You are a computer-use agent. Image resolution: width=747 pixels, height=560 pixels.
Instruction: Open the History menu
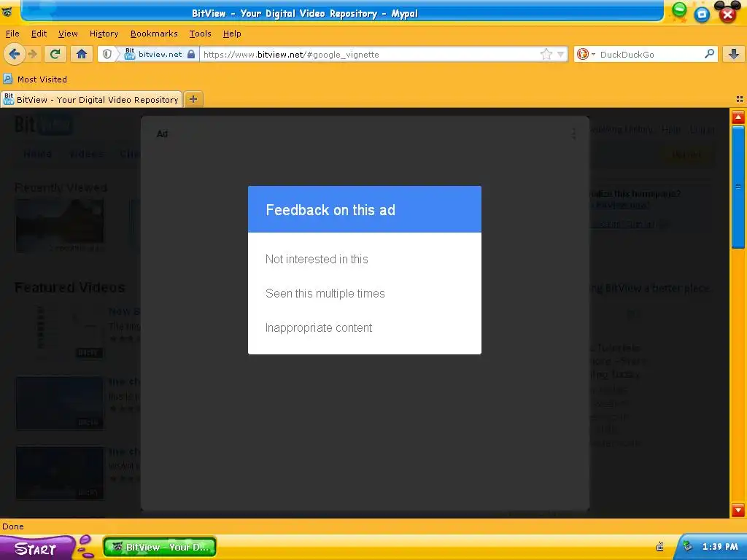coord(104,34)
